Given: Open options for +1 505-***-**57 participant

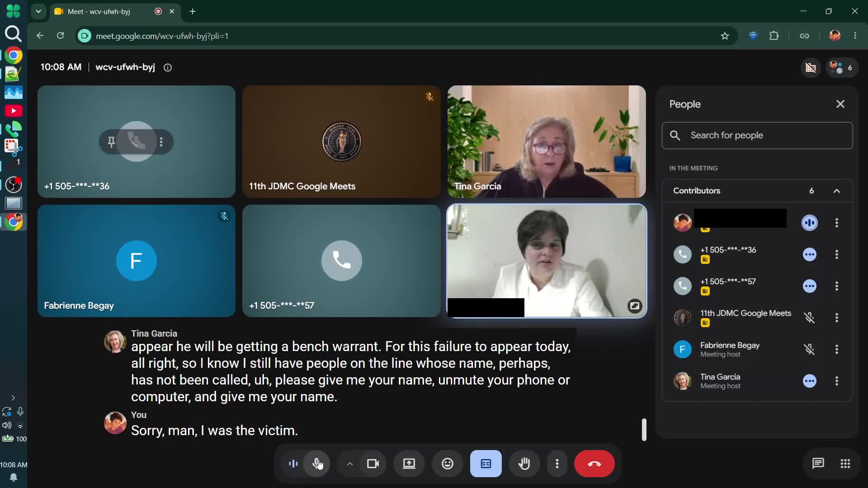Looking at the screenshot, I should pyautogui.click(x=836, y=286).
